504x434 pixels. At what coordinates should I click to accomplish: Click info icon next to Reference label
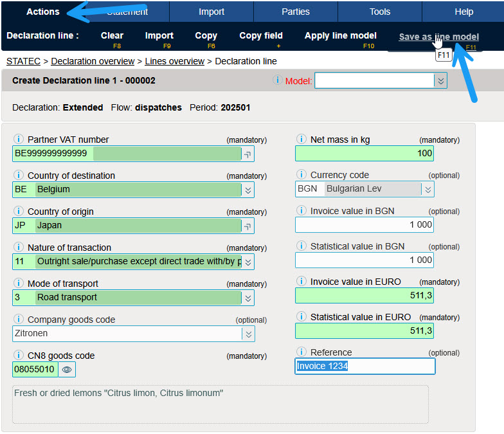(301, 352)
